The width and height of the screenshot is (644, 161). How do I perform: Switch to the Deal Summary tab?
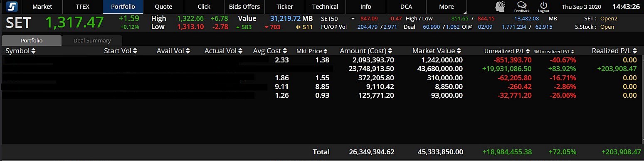[92, 40]
